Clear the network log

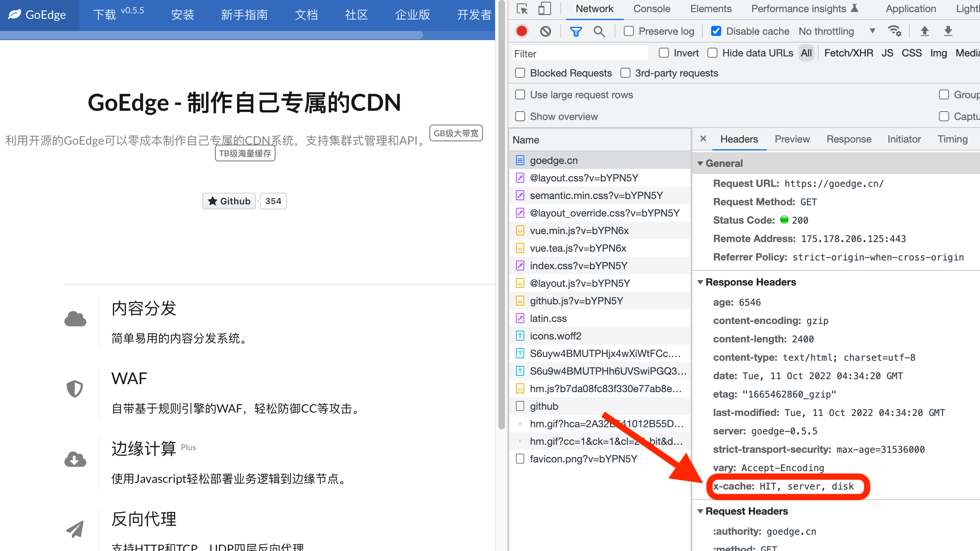click(x=545, y=31)
